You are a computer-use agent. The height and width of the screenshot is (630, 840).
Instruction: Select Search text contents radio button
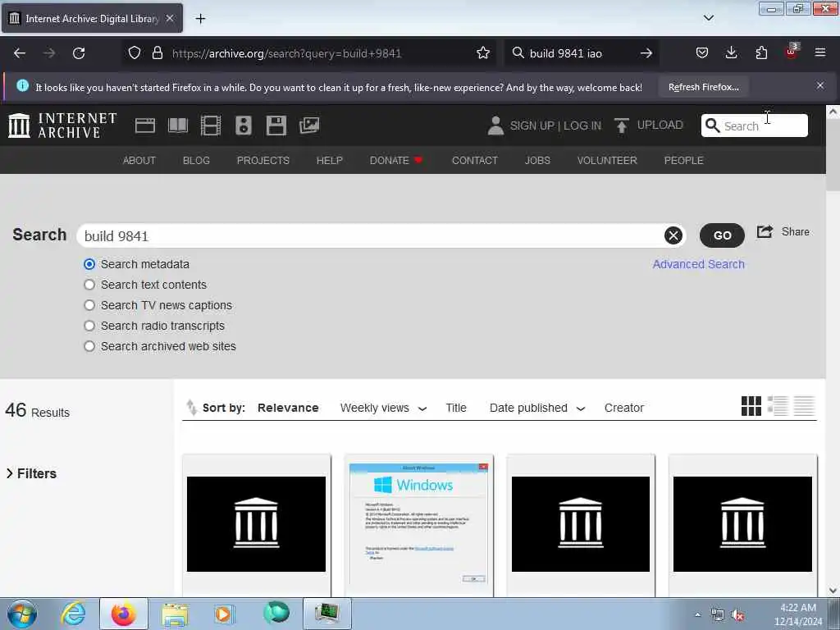click(x=89, y=285)
